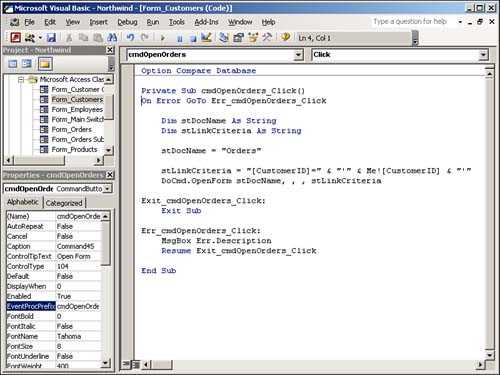The width and height of the screenshot is (500, 375).
Task: Click the View Object icon in Project panel
Action: pyautogui.click(x=26, y=64)
